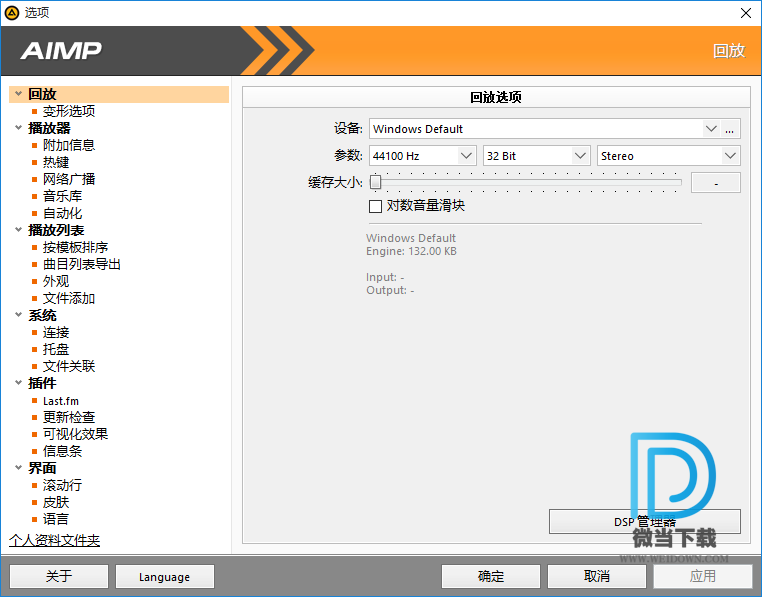The width and height of the screenshot is (762, 597).
Task: Cancel with the 取消 button
Action: click(x=597, y=577)
